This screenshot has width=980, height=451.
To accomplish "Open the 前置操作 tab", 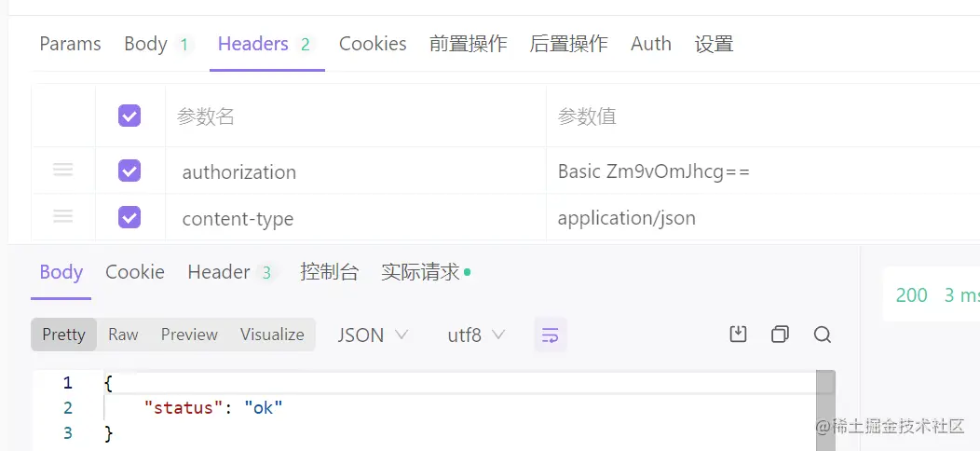I will (x=469, y=44).
